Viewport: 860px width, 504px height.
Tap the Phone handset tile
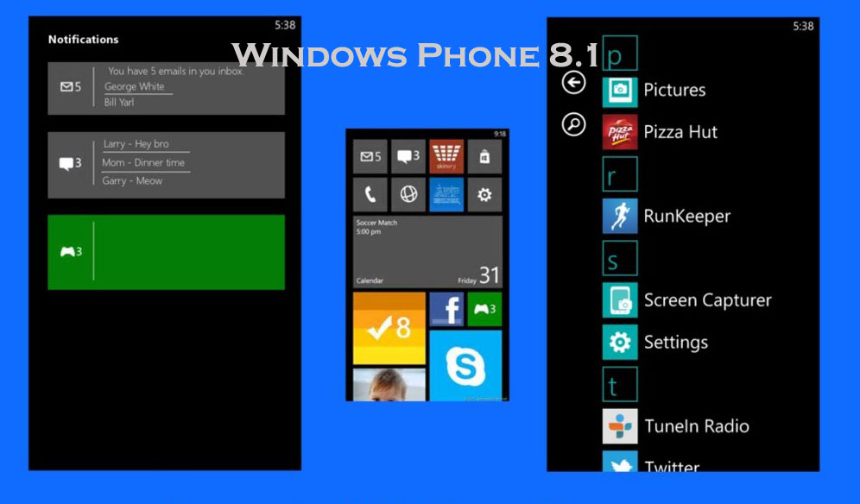(370, 194)
